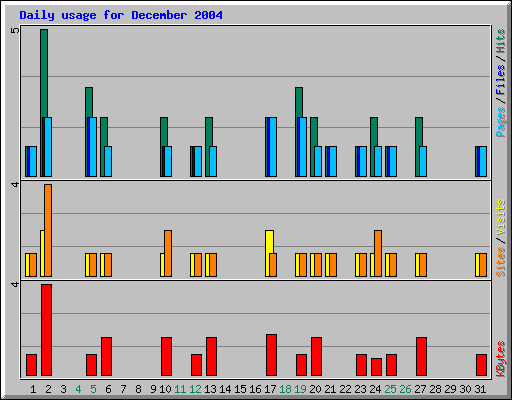The width and height of the screenshot is (512, 400).
Task: Click the cyan 'Pages' legend label
Action: coord(500,122)
